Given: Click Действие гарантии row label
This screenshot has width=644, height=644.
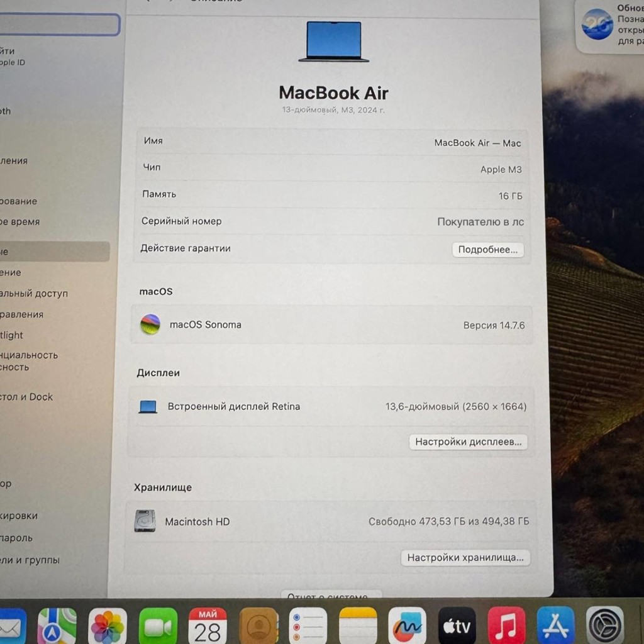Looking at the screenshot, I should click(186, 248).
